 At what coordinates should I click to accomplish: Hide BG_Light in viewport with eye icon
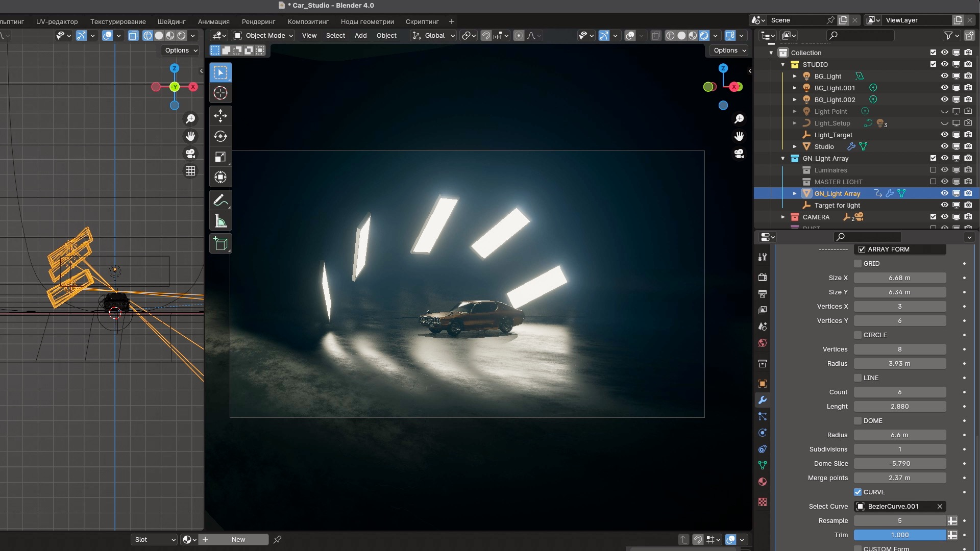coord(944,76)
